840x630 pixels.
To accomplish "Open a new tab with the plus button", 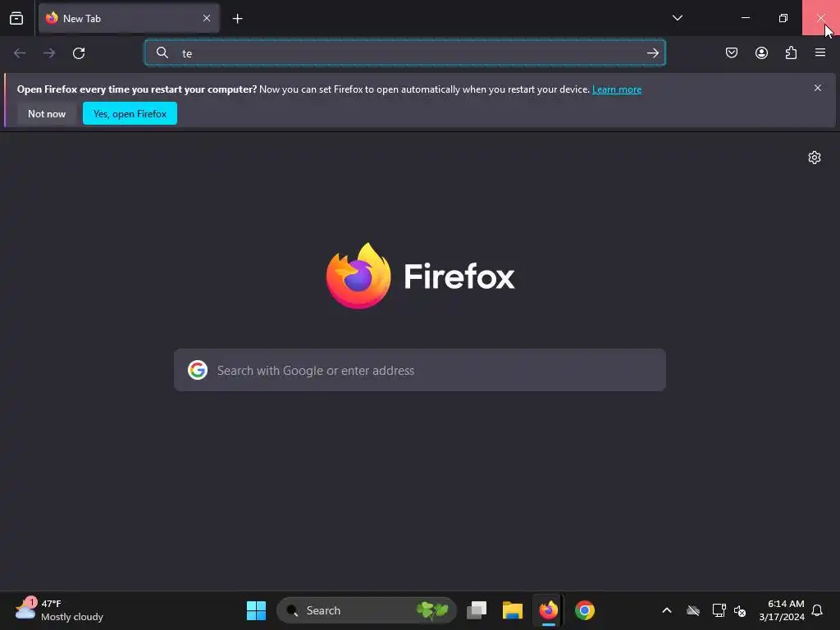I will [x=237, y=19].
